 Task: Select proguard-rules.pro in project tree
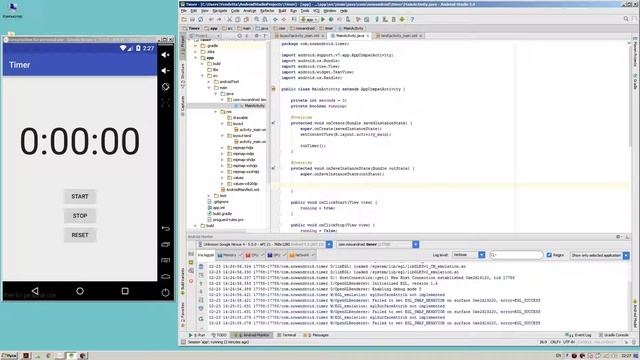[225, 220]
